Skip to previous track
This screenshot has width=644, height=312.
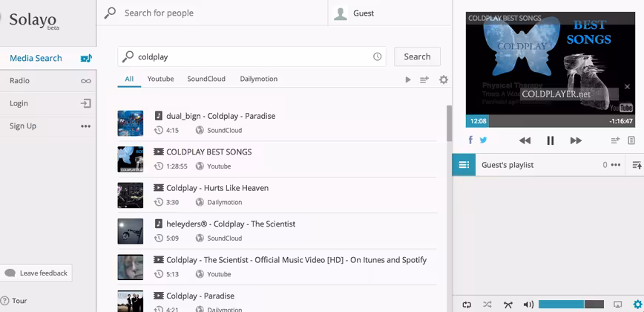pos(525,140)
